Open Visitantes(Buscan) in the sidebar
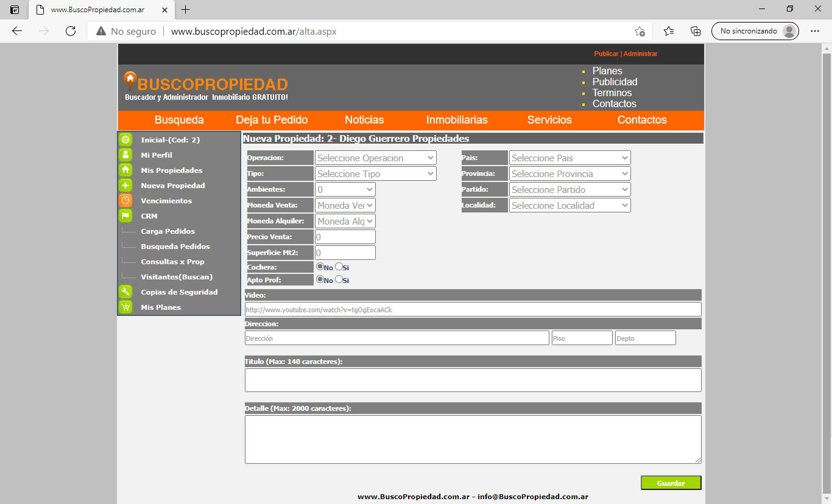832x504 pixels. (177, 277)
